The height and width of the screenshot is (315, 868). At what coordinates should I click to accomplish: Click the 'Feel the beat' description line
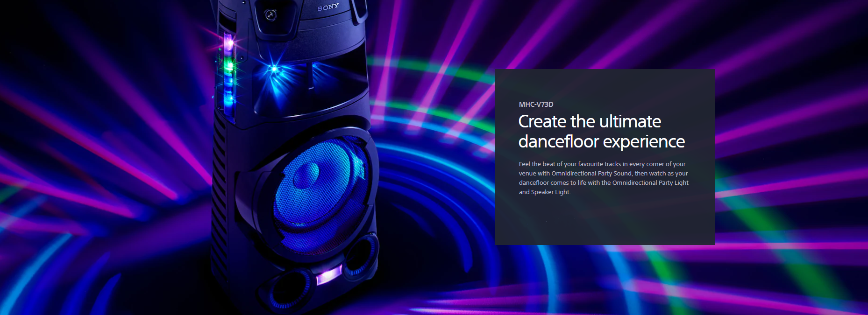[x=602, y=164]
